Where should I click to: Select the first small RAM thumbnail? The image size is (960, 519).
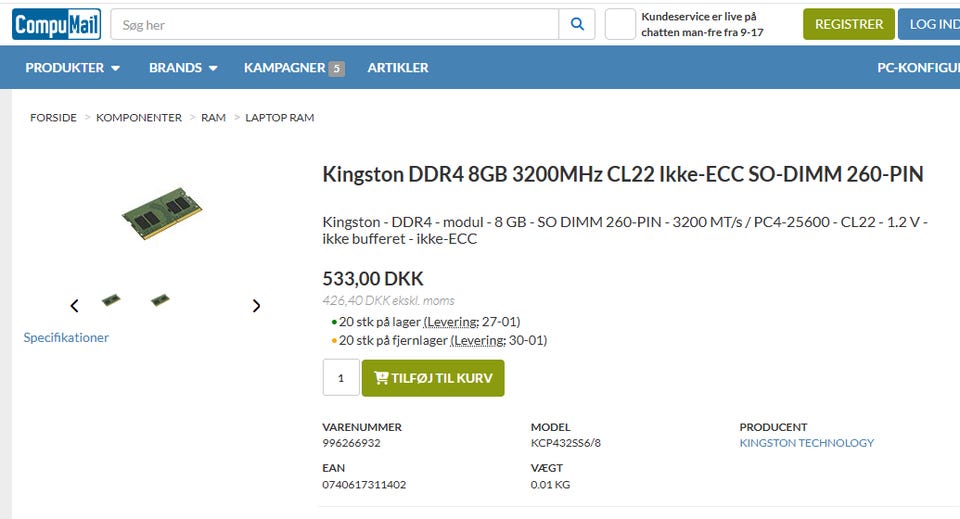coord(111,300)
